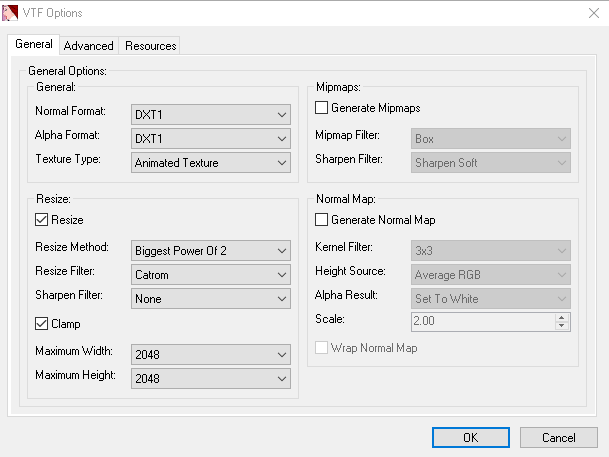The image size is (609, 457).
Task: Click the VTF Options title bar icon
Action: (x=12, y=13)
